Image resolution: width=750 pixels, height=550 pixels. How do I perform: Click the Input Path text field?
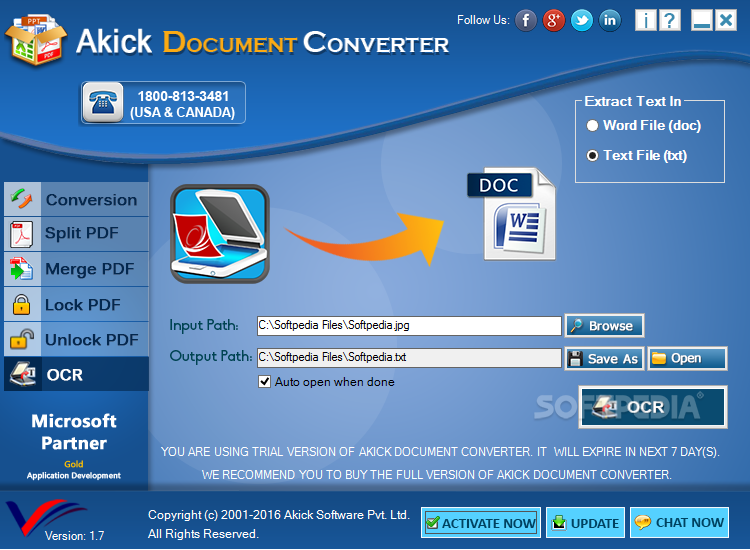409,326
